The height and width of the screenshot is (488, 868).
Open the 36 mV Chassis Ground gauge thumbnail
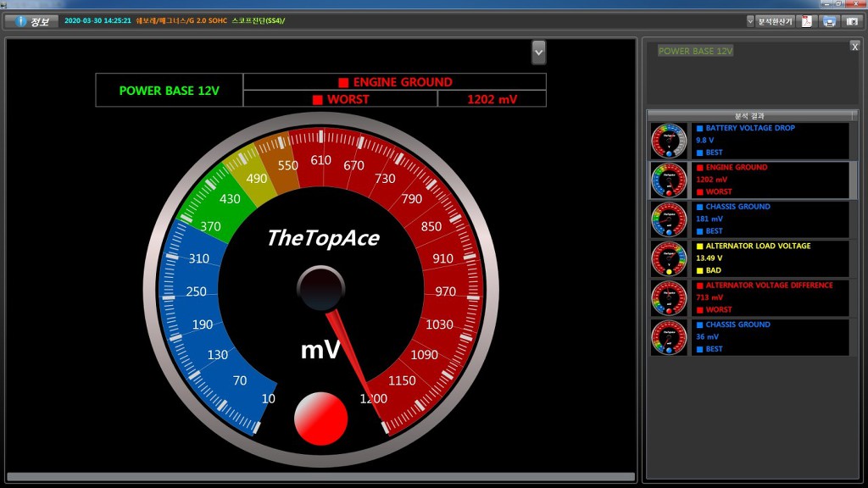click(x=669, y=337)
